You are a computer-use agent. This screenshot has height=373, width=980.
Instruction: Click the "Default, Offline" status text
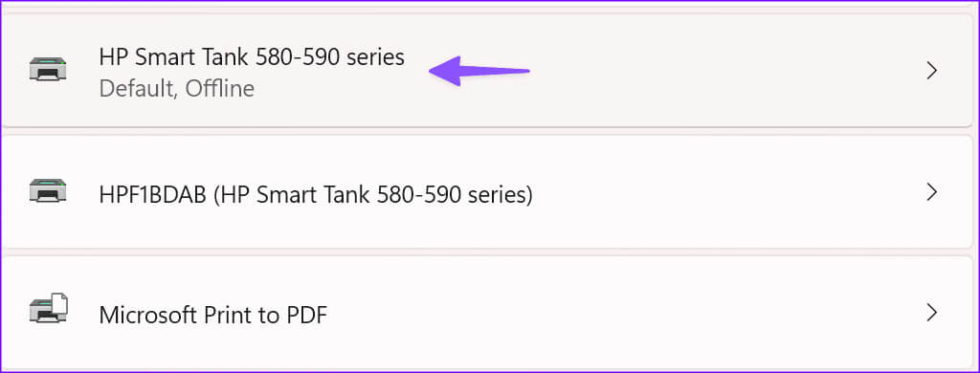click(x=176, y=89)
